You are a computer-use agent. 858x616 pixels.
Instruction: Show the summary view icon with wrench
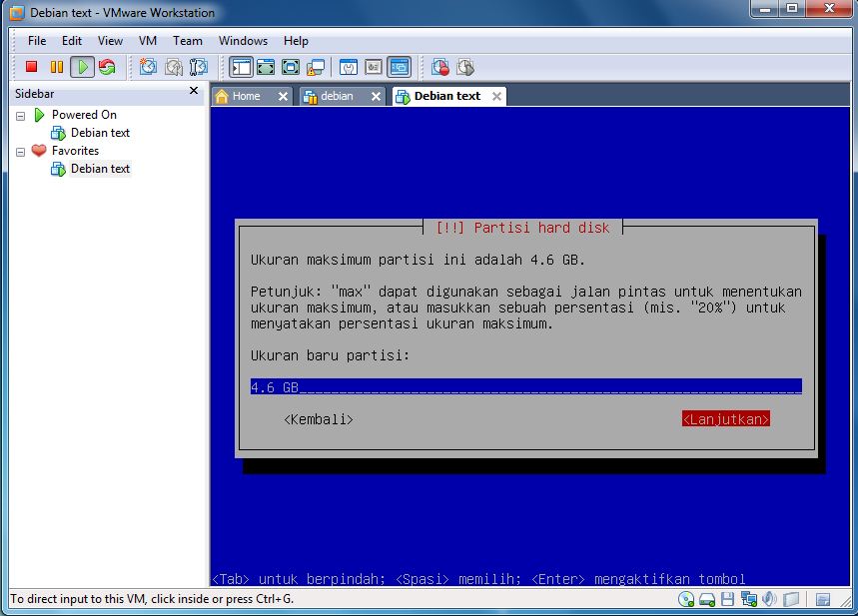[x=348, y=67]
